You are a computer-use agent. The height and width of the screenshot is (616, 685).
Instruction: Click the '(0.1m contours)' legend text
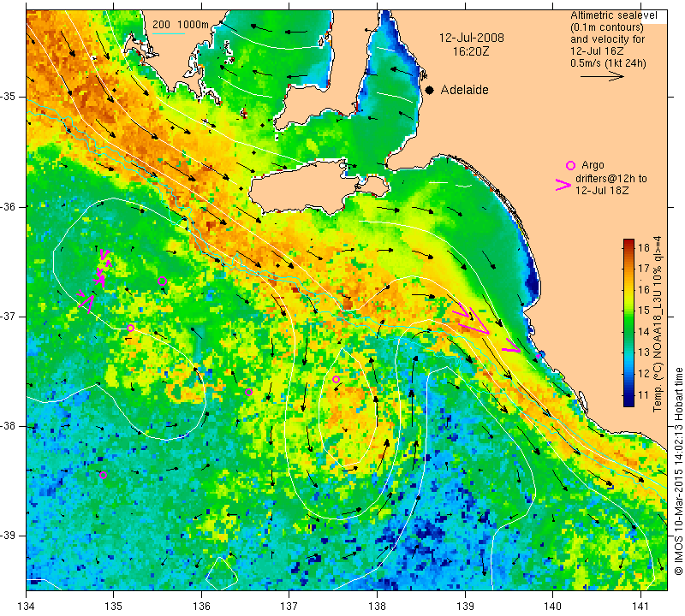(607, 27)
